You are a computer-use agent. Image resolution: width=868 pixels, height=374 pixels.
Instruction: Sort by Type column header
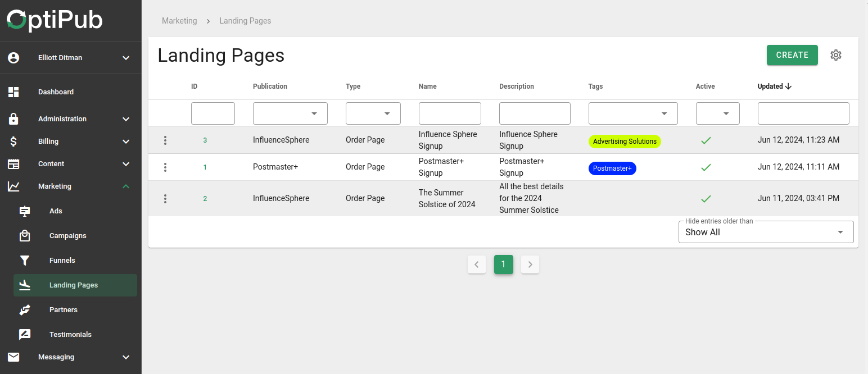tap(353, 86)
